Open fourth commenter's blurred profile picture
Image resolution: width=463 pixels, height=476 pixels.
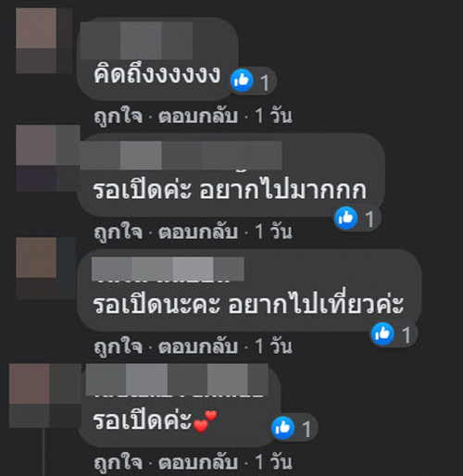click(x=45, y=395)
